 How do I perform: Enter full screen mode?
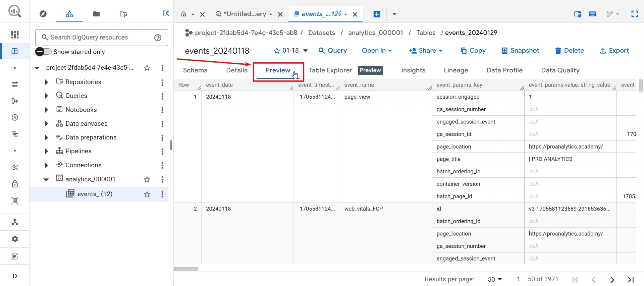coord(635,14)
